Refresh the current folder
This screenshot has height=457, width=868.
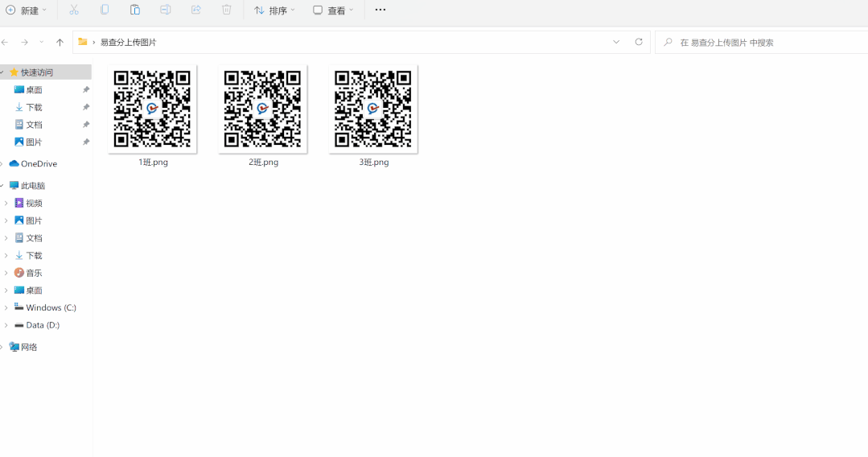(639, 42)
